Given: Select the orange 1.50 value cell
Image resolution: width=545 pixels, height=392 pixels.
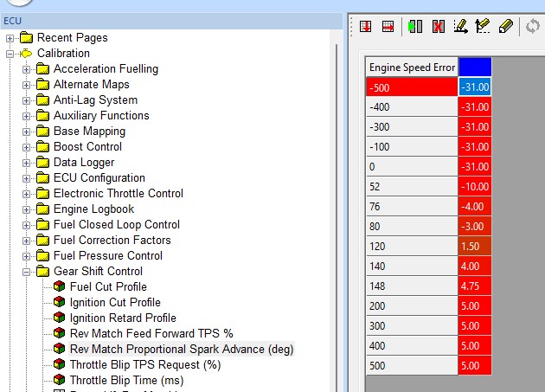Looking at the screenshot, I should [x=475, y=246].
